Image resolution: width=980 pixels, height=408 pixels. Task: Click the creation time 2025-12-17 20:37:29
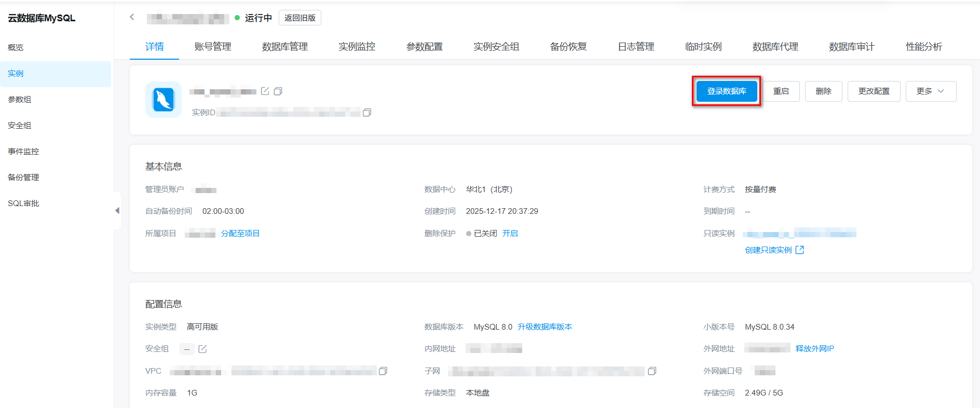pos(502,211)
